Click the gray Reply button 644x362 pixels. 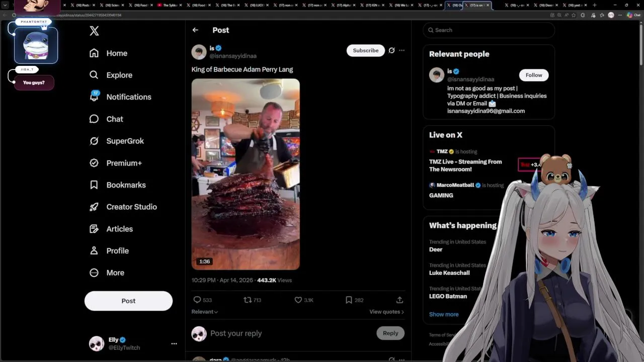click(390, 333)
